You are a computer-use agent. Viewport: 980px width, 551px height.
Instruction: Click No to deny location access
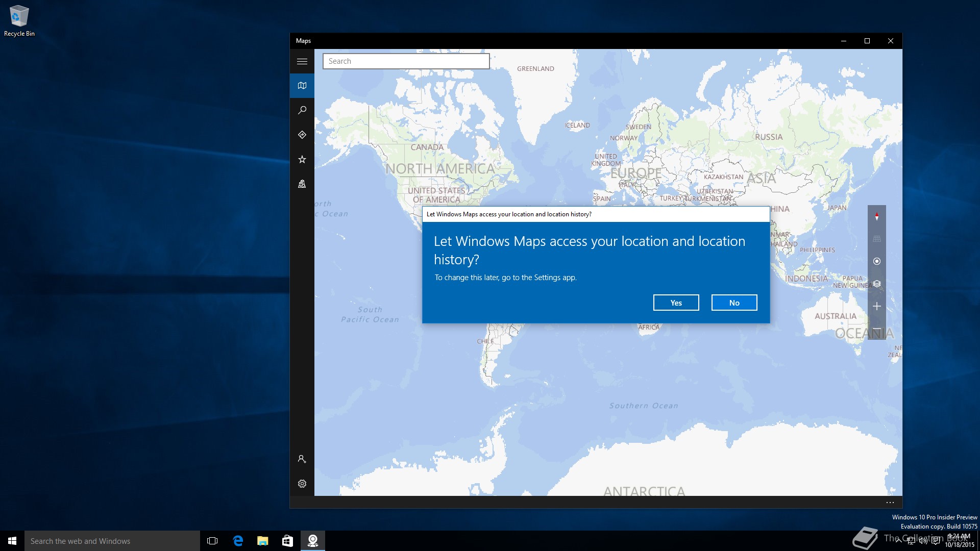pos(734,303)
